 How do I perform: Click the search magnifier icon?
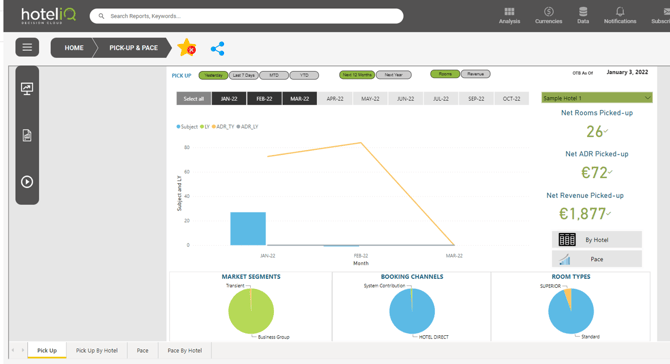[x=101, y=16]
